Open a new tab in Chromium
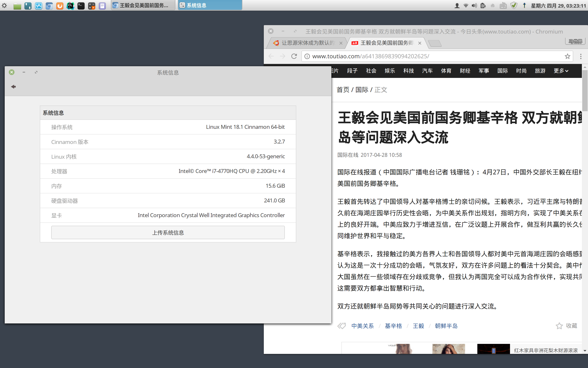The width and height of the screenshot is (588, 368). (x=435, y=43)
